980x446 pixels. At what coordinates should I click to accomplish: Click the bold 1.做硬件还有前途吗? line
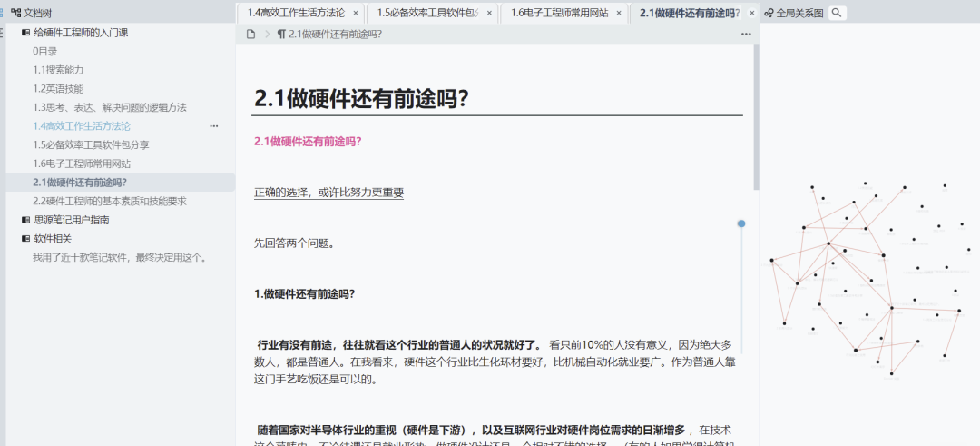coord(305,293)
